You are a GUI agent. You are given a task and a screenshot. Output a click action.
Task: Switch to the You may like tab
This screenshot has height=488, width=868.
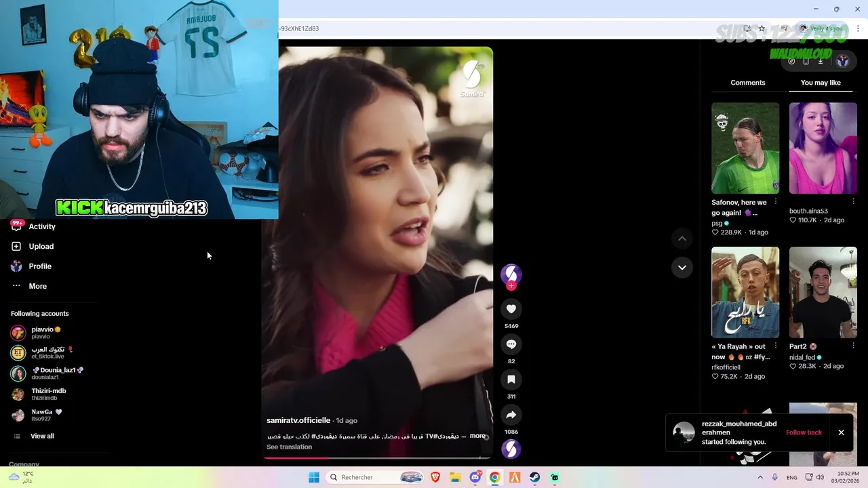821,83
